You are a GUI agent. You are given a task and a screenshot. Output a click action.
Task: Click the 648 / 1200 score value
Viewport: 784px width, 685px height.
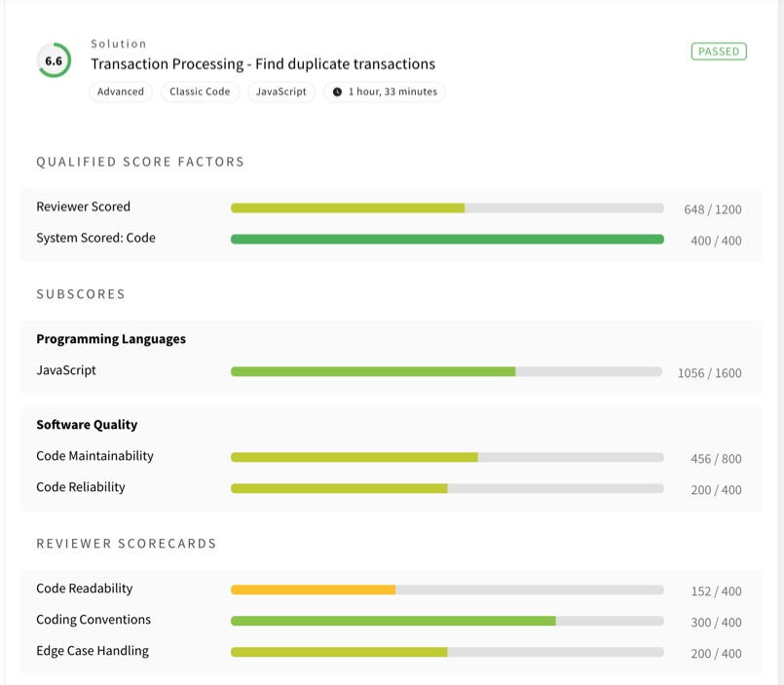click(713, 209)
